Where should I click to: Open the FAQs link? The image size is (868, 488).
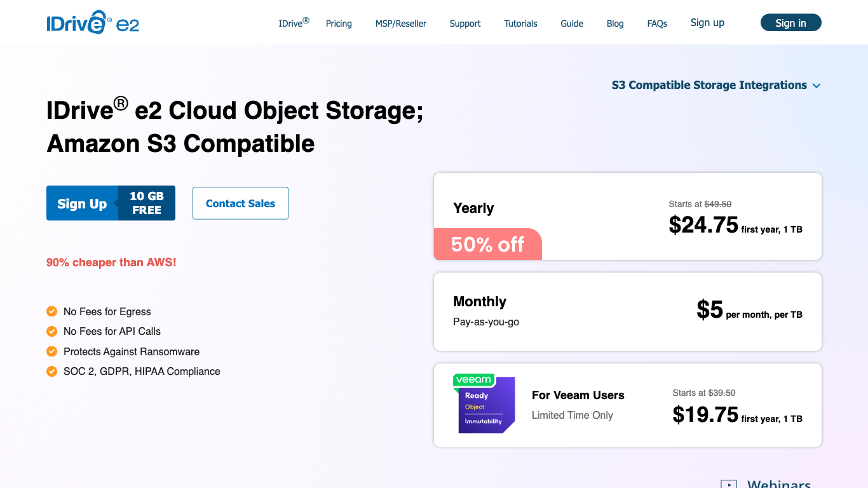pyautogui.click(x=657, y=24)
